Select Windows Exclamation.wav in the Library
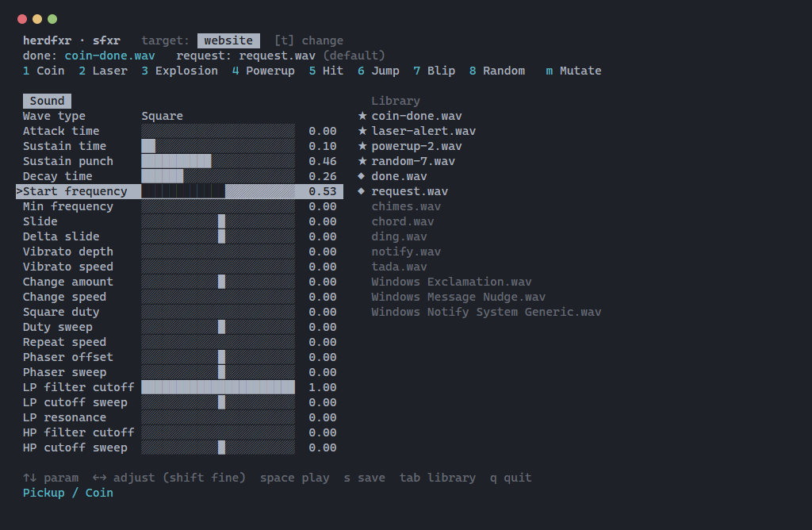This screenshot has width=812, height=530. click(x=451, y=282)
